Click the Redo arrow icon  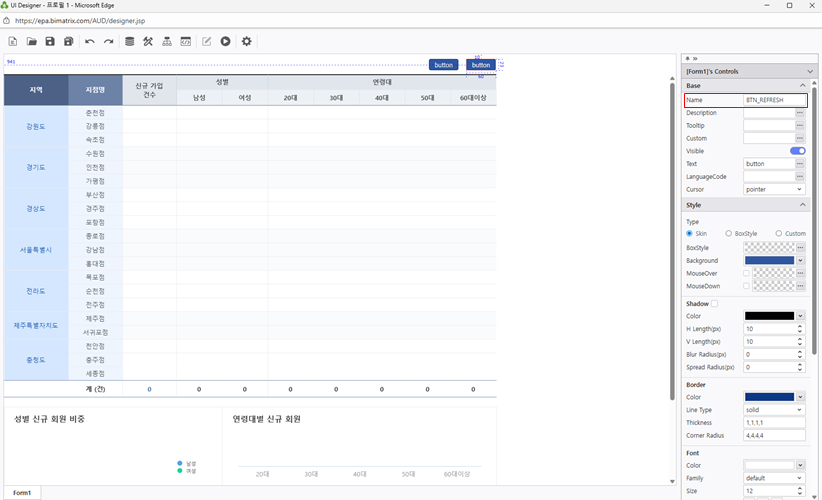point(108,41)
